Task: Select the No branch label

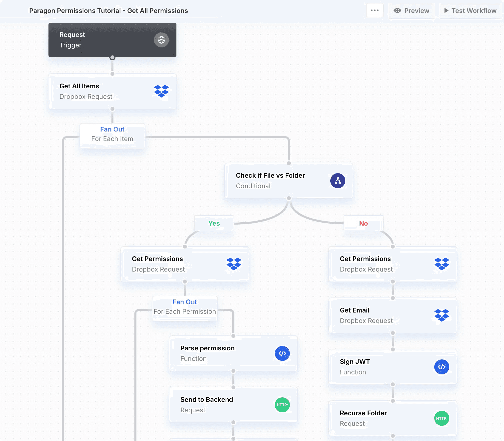Action: coord(363,223)
